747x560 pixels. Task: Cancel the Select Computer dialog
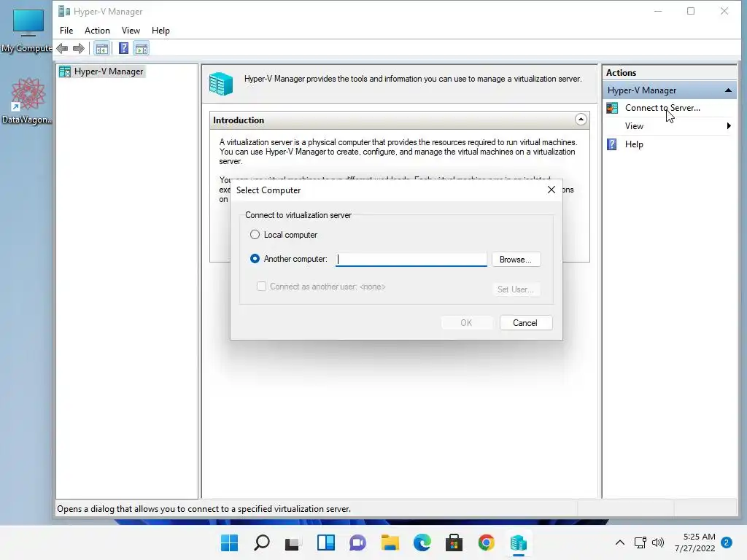coord(526,323)
